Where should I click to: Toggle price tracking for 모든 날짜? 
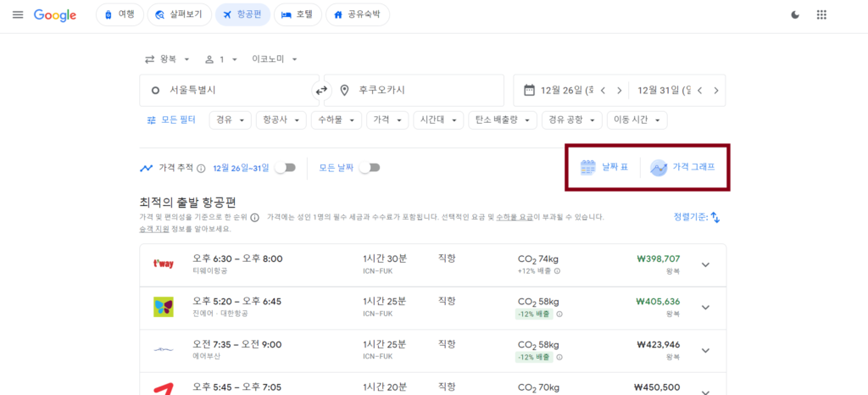(370, 168)
